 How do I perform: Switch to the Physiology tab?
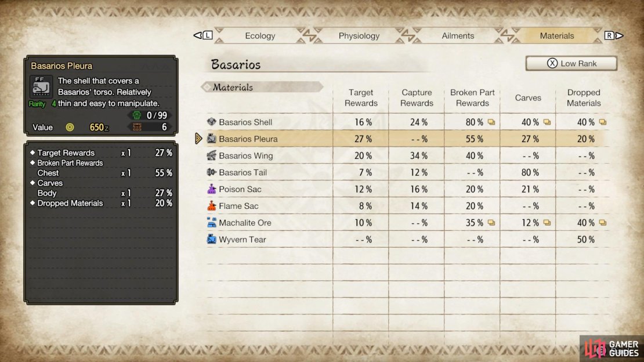359,36
